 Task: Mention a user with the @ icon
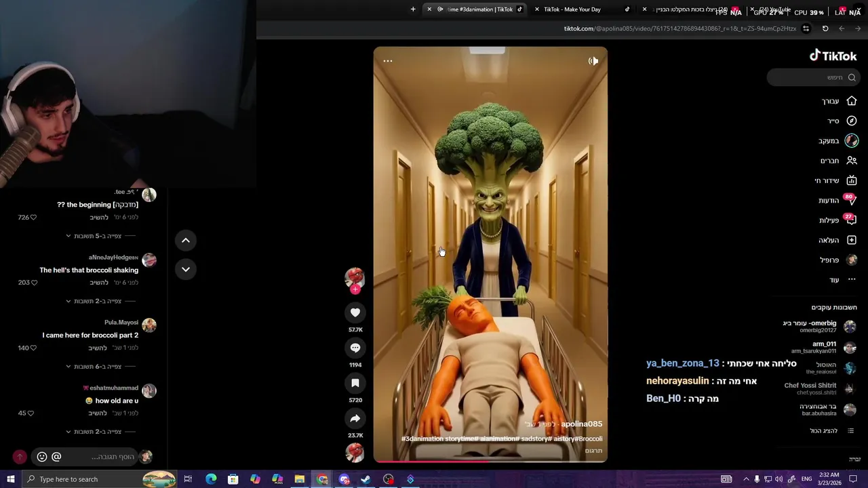[x=56, y=457]
